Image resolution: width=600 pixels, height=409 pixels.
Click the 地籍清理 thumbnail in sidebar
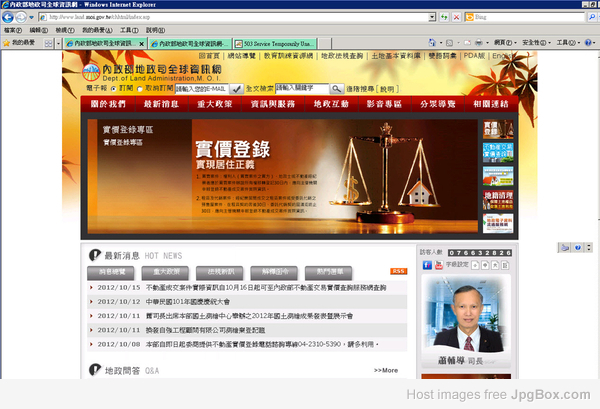tap(498, 200)
